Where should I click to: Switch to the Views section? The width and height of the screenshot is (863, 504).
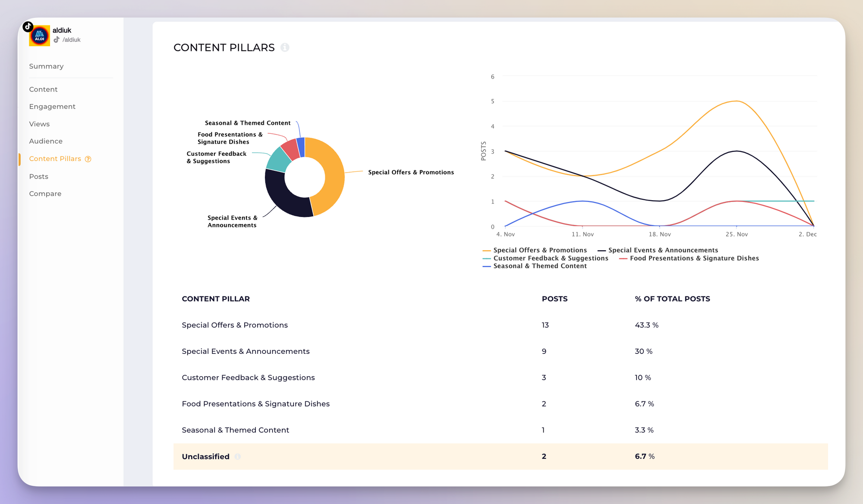(x=39, y=124)
